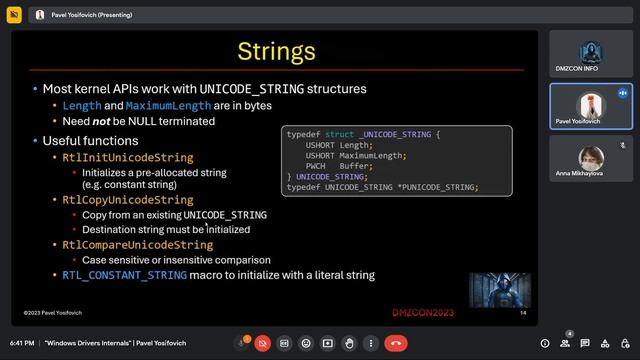Open the Activities shapes icon
Image resolution: width=640 pixels, height=360 pixels.
[605, 344]
